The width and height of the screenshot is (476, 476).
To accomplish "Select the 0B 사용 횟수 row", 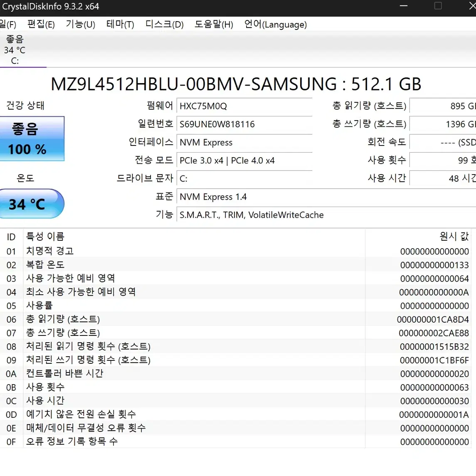I will [x=236, y=387].
